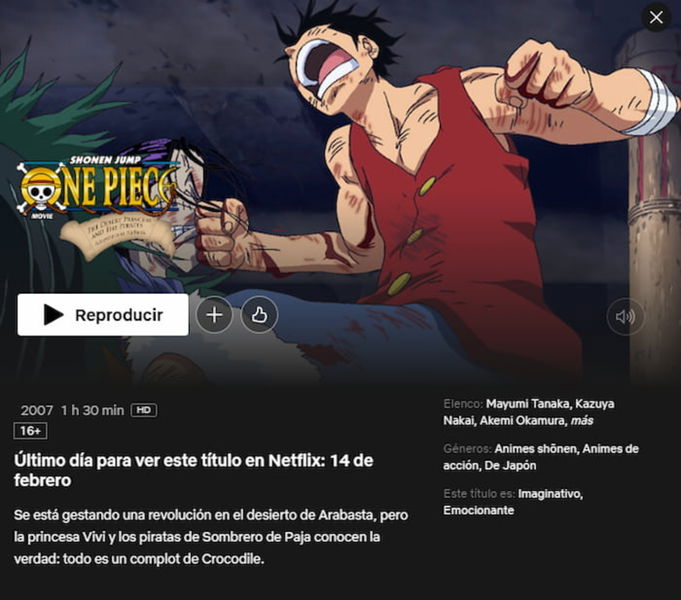Click the 2007 release year label
The image size is (681, 600).
click(37, 410)
